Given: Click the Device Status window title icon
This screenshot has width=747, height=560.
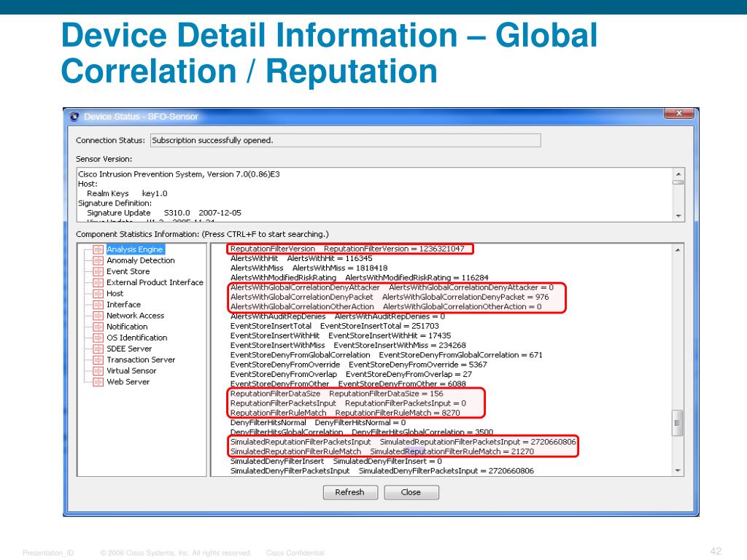Looking at the screenshot, I should click(74, 117).
